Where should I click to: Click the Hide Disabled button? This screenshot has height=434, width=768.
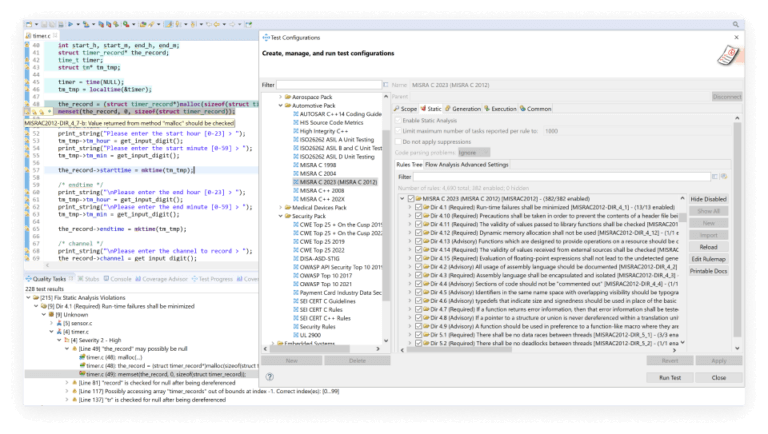(708, 199)
